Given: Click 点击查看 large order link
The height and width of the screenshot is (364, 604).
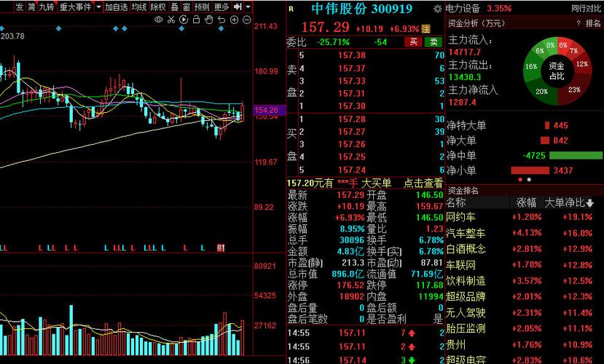Looking at the screenshot, I should [x=423, y=183].
